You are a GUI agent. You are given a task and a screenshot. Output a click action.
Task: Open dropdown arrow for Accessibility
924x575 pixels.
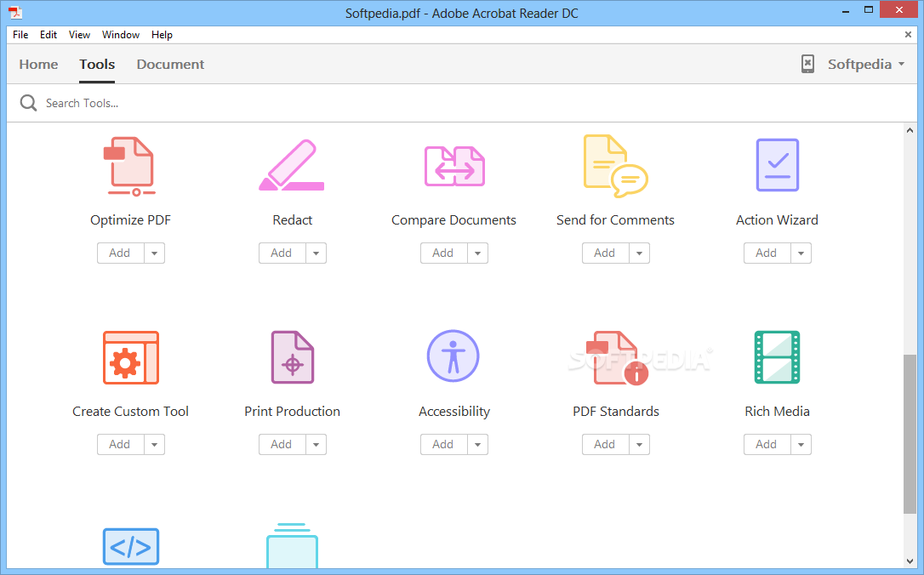tap(478, 444)
